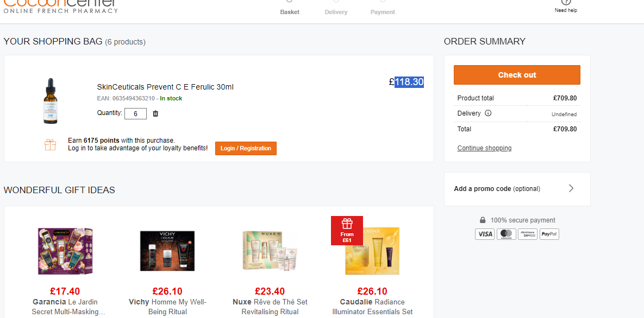Follow the Continue shopping link
This screenshot has height=318, width=644.
tap(485, 148)
